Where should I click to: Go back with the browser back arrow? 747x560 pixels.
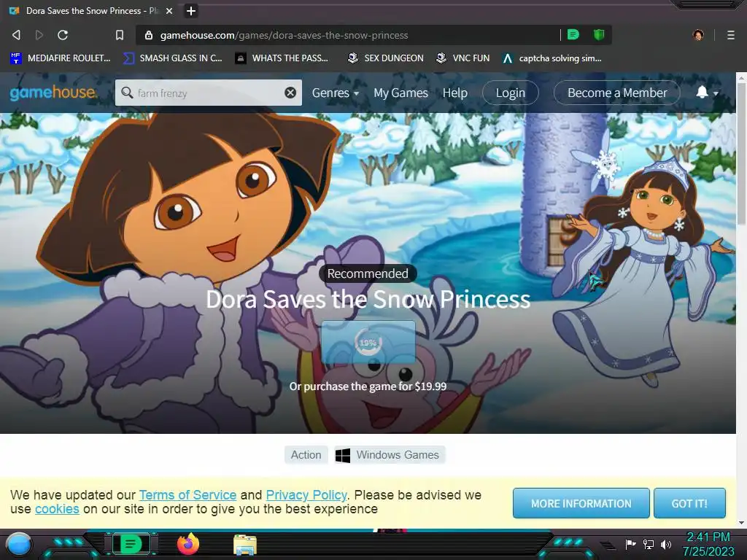pyautogui.click(x=16, y=35)
